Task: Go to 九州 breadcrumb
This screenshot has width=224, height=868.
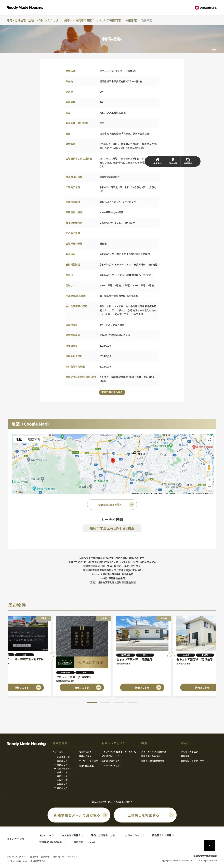Action: click(x=57, y=21)
